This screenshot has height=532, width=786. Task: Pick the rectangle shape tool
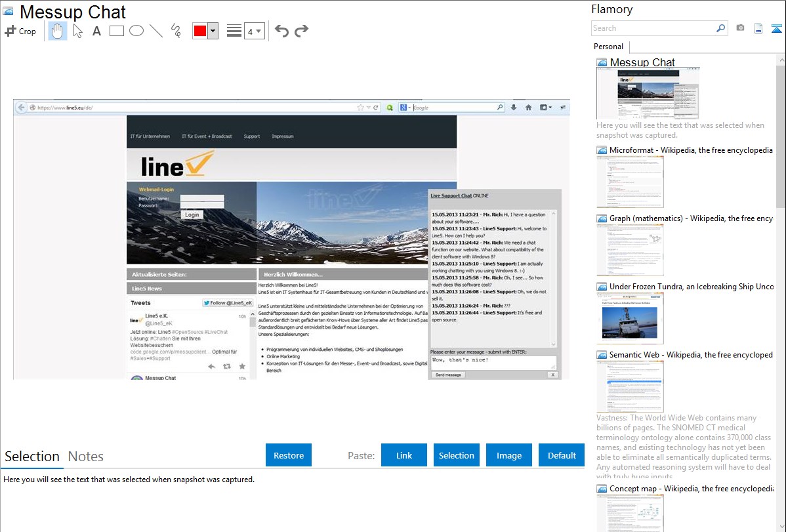tap(116, 31)
